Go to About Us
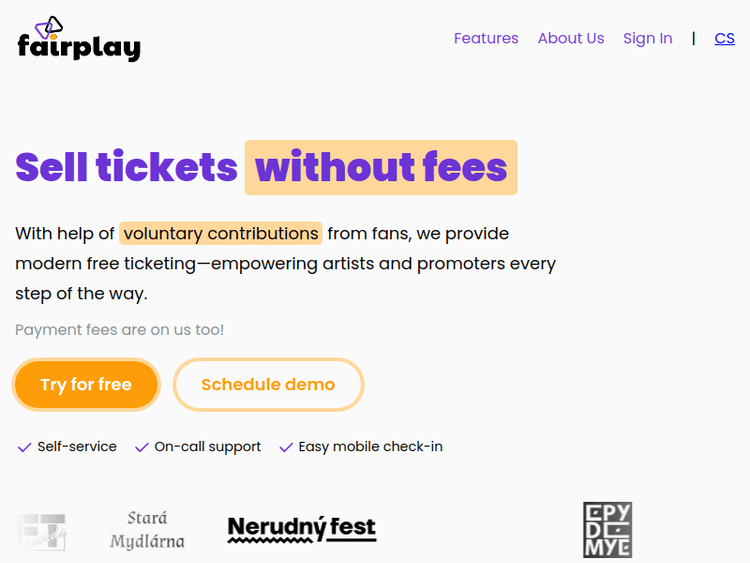Screen dimensions: 750x563 coord(571,39)
